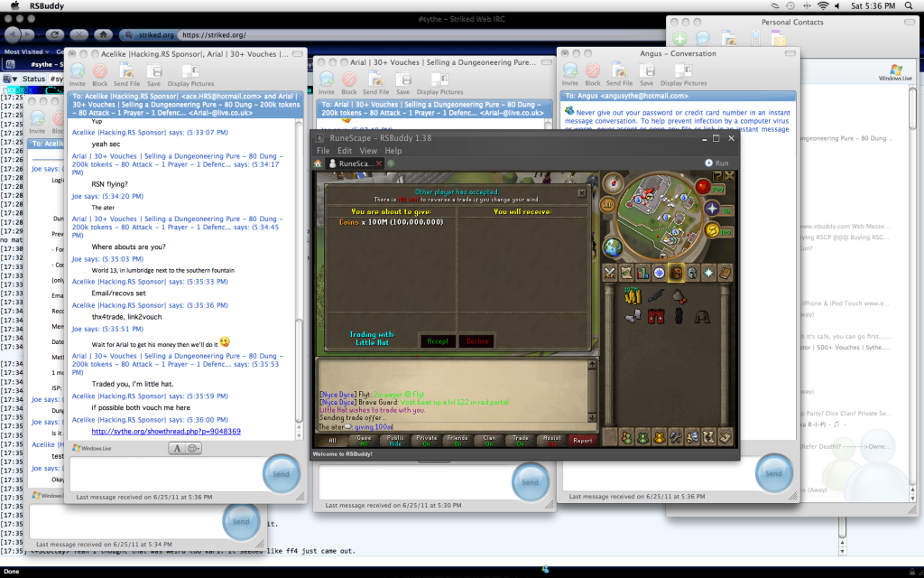Image resolution: width=924 pixels, height=578 pixels.
Task: Click the compass on the RuneScape minimap
Action: pyautogui.click(x=614, y=182)
